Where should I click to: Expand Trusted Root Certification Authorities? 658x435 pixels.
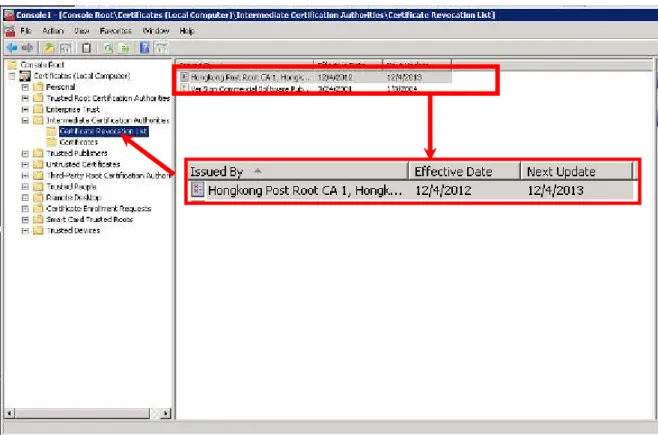tap(25, 98)
